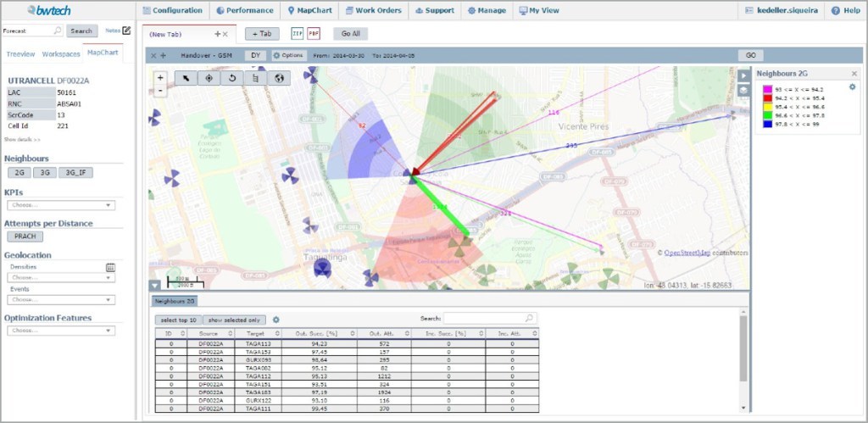This screenshot has height=423, width=868.
Task: Zoom in the map with plus button
Action: coord(160,77)
